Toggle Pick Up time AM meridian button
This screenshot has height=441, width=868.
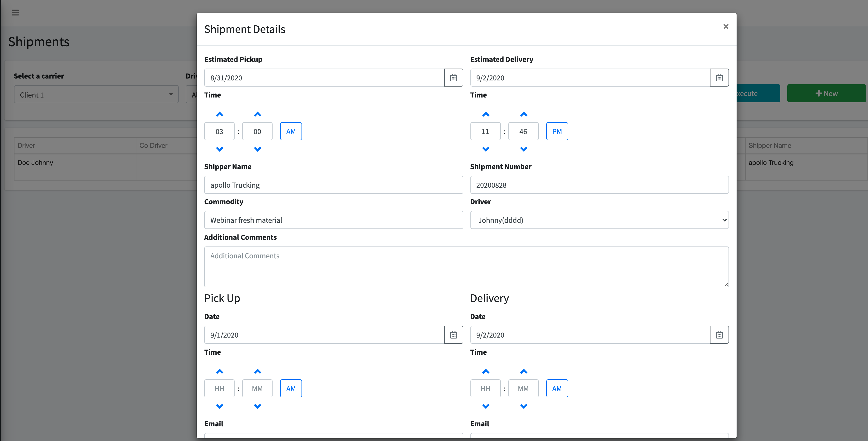coord(291,388)
